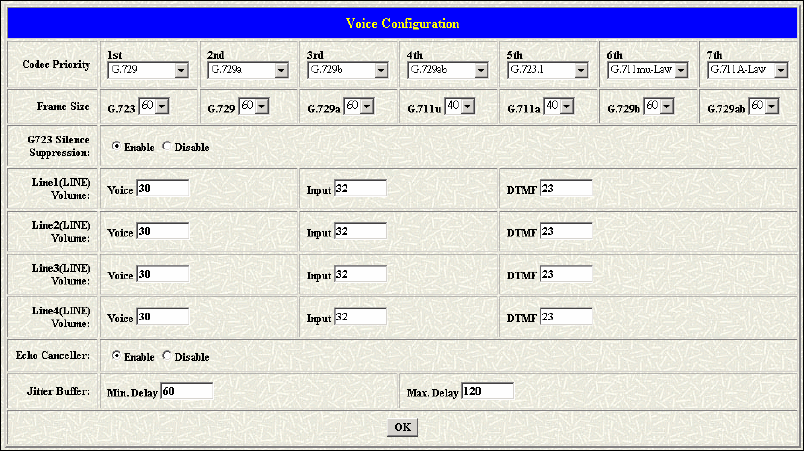Click the Jitter Buffer Min. Delay field

[x=186, y=391]
